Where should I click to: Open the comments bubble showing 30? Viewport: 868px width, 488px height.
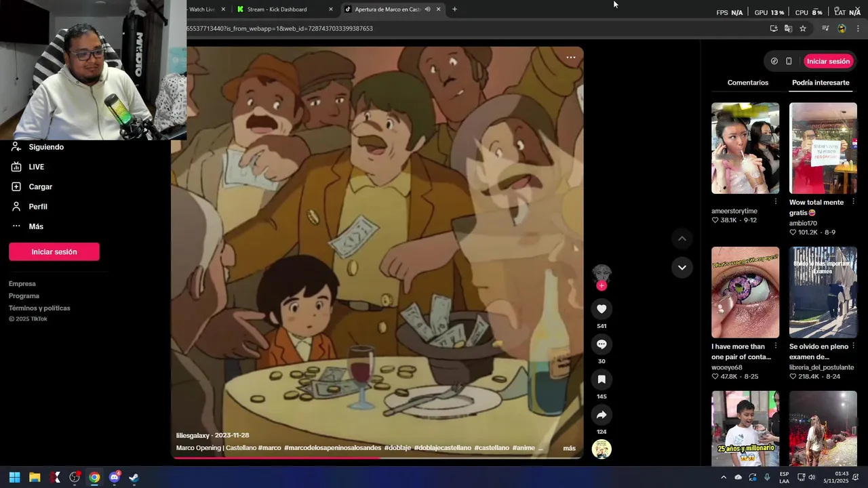pos(601,344)
